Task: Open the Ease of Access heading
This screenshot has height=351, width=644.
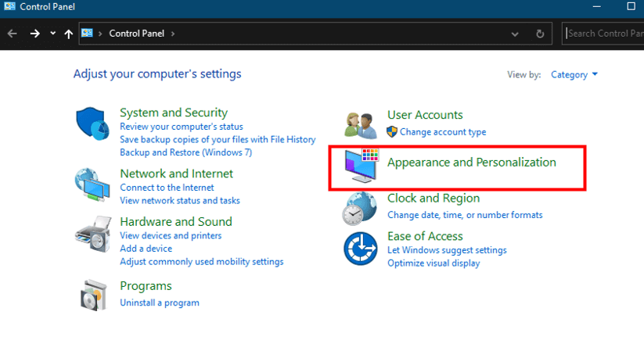Action: 425,236
